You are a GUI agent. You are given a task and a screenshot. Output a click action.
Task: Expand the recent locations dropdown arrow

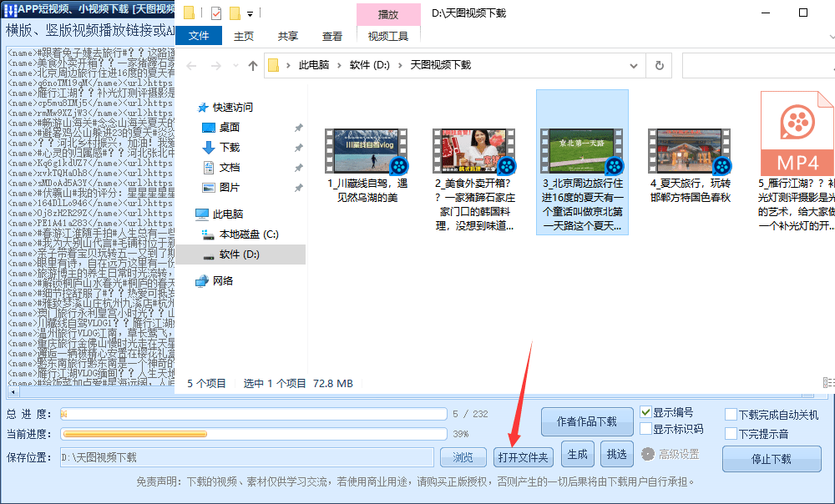(x=235, y=66)
